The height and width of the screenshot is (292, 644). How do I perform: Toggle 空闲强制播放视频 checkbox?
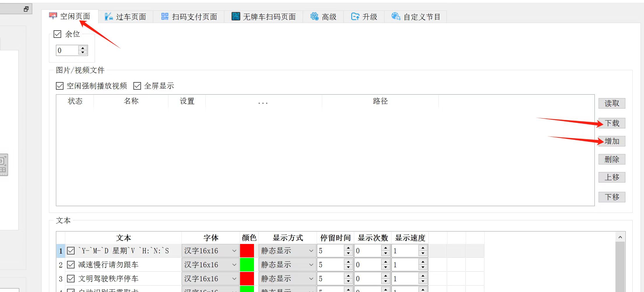point(60,86)
